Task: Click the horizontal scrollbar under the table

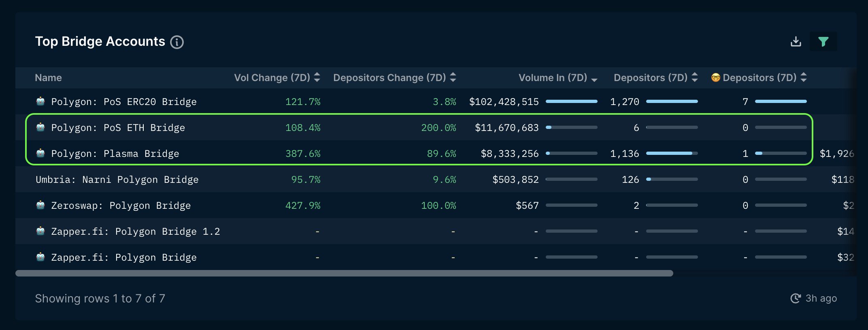Action: 344,273
